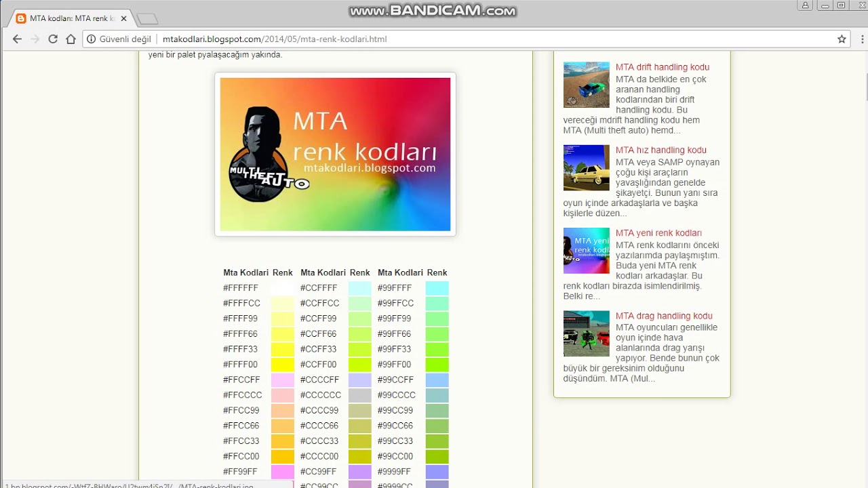Screen dimensions: 868x488
Task: Close the MTA kodları browser tab
Action: (123, 18)
